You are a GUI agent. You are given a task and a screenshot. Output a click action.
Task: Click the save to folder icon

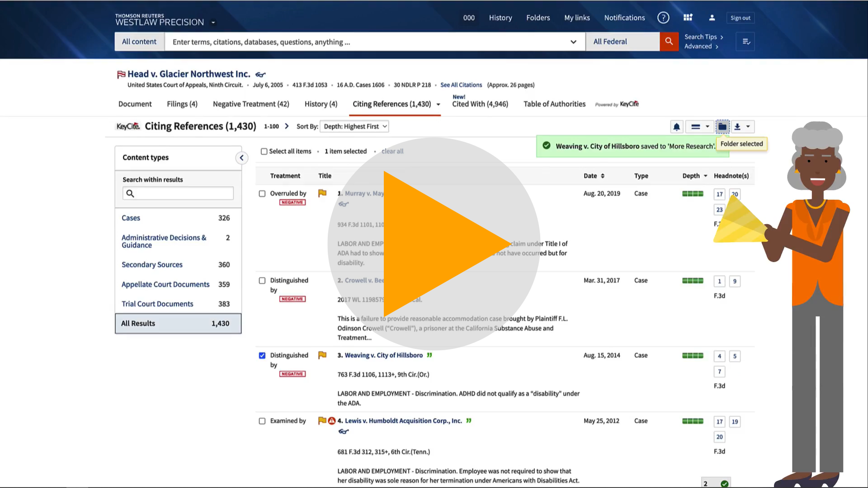[x=722, y=127]
